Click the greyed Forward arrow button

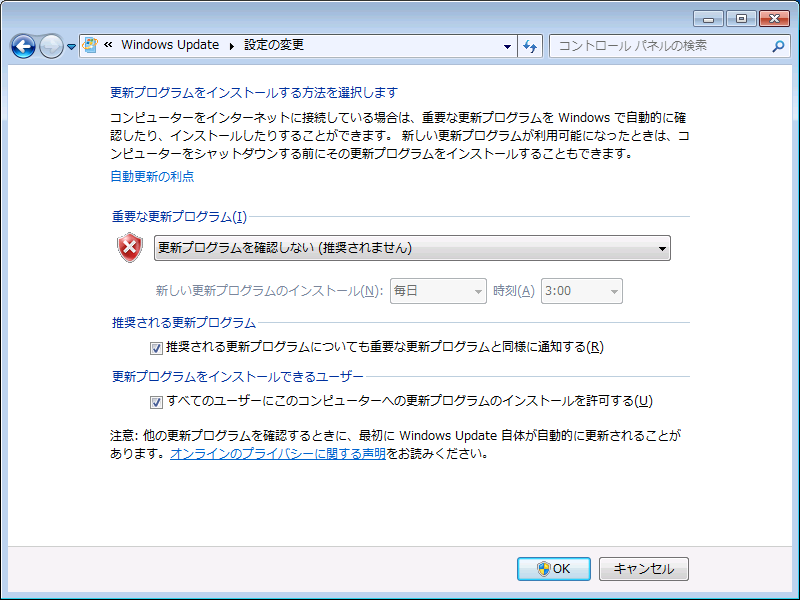point(51,46)
